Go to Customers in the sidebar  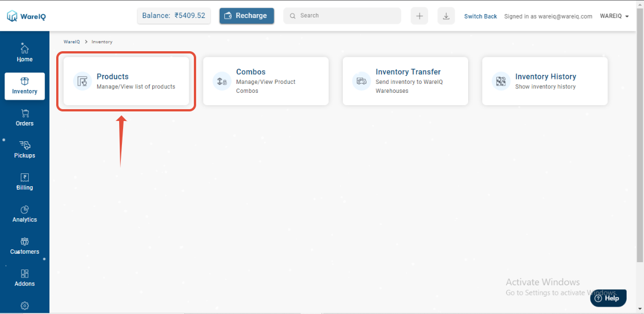coord(25,246)
